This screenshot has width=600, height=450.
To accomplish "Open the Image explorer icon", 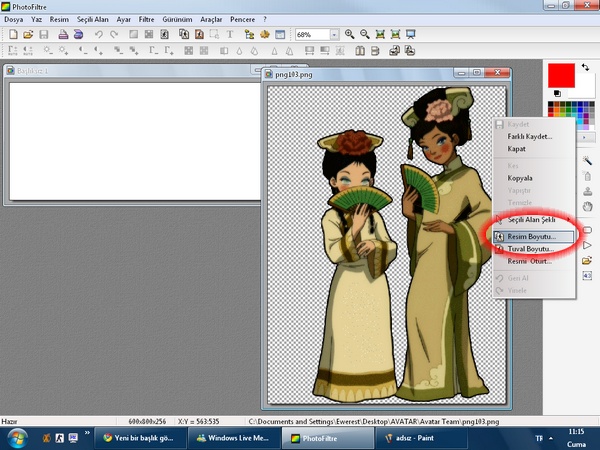I will [x=249, y=34].
